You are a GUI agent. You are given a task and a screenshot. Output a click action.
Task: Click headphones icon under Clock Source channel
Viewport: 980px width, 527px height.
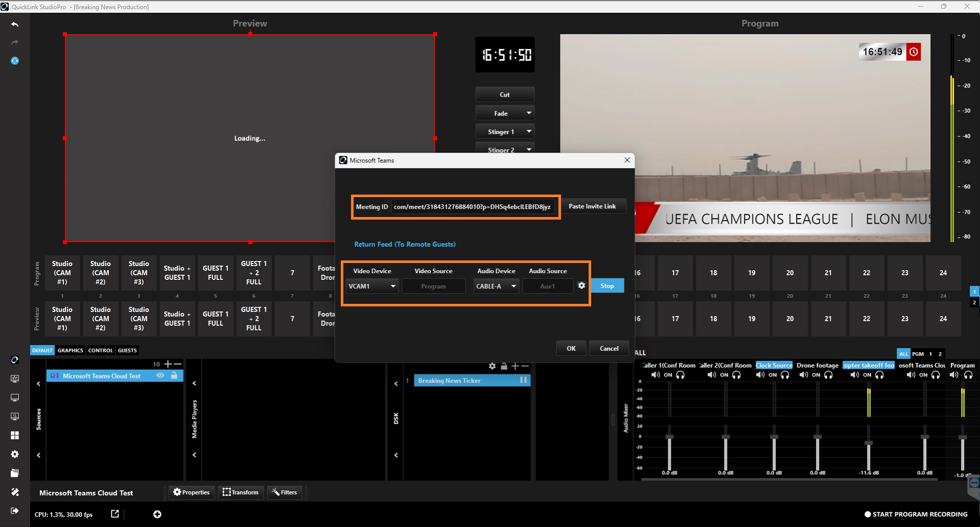tap(785, 375)
